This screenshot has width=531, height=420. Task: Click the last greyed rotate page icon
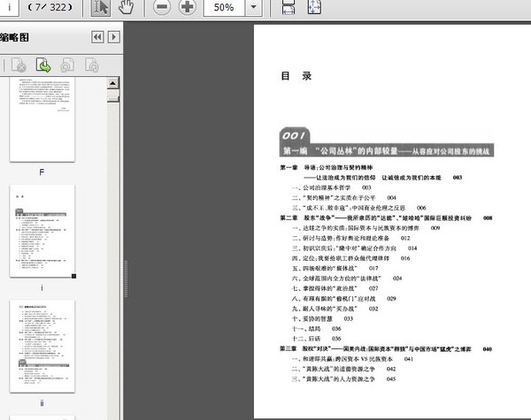click(x=92, y=65)
